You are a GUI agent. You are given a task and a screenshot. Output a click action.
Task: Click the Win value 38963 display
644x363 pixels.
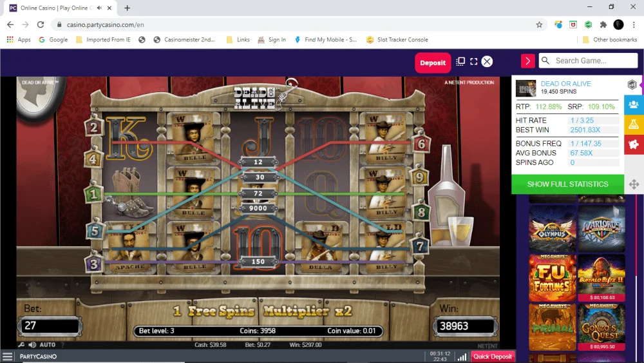[466, 326]
